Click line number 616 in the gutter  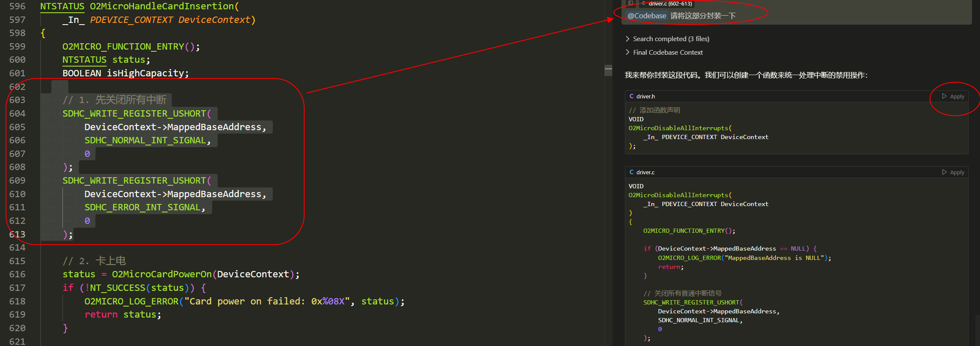point(17,274)
